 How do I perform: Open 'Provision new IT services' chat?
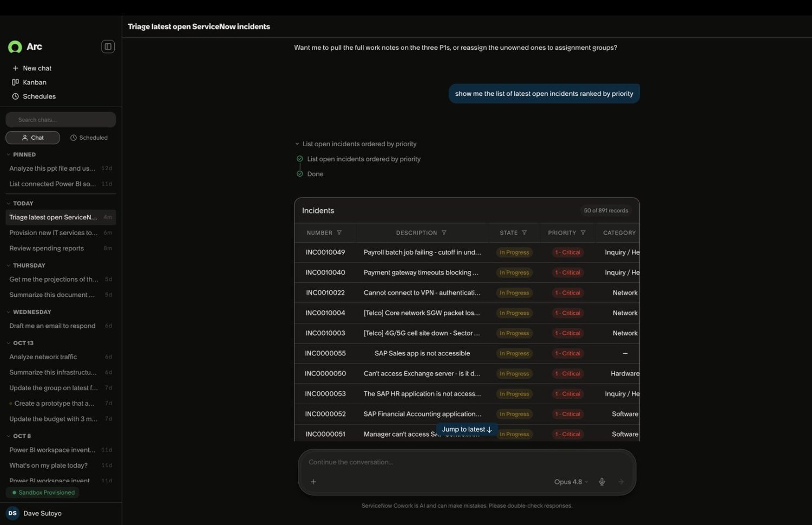[x=61, y=233]
